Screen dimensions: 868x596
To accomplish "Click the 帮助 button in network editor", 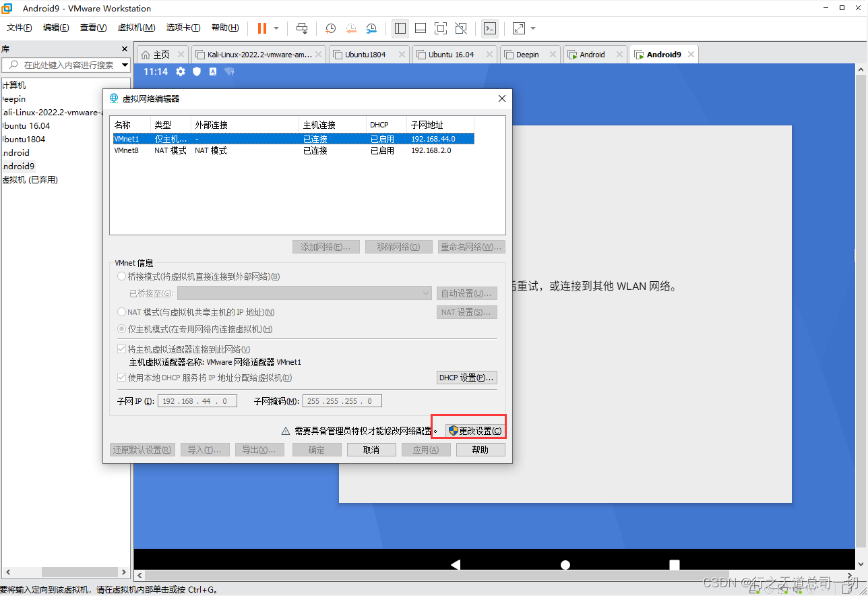I will click(x=480, y=450).
